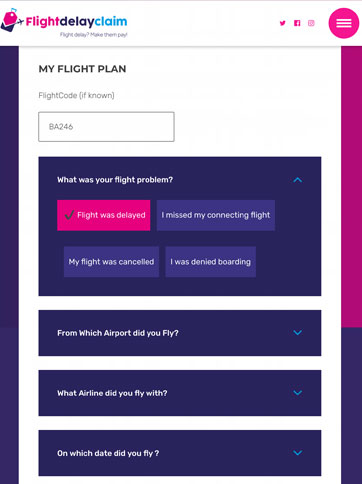The image size is (362, 484).
Task: Expand What Airline chevron arrow
Action: tap(297, 393)
